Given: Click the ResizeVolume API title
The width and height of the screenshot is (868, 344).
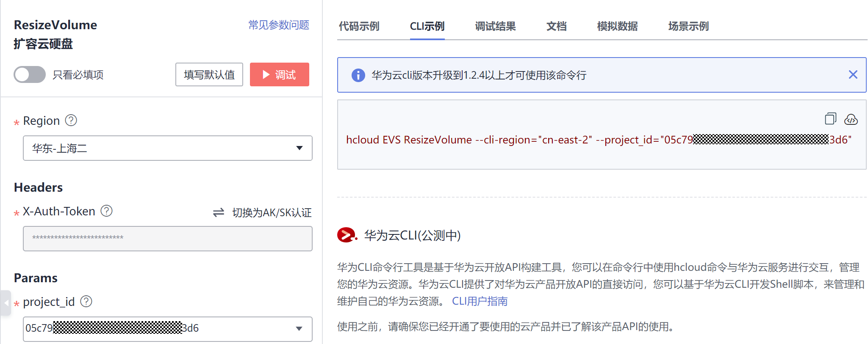Looking at the screenshot, I should click(x=55, y=25).
